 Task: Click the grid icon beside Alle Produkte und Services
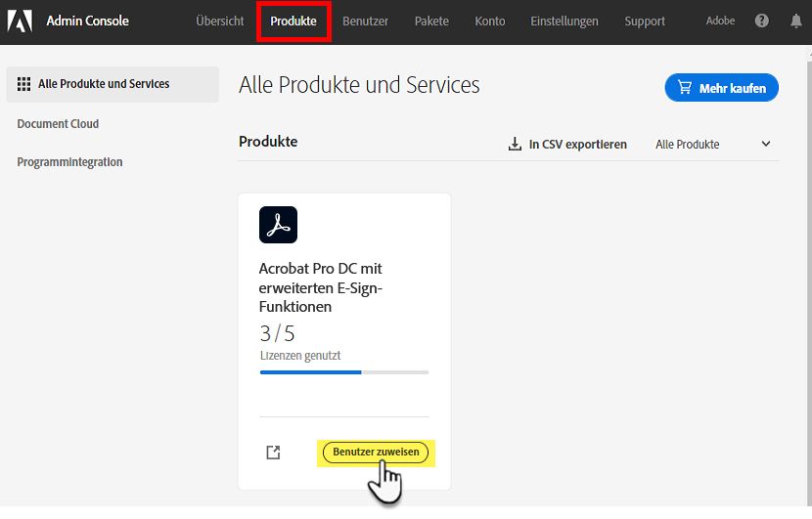click(x=23, y=84)
